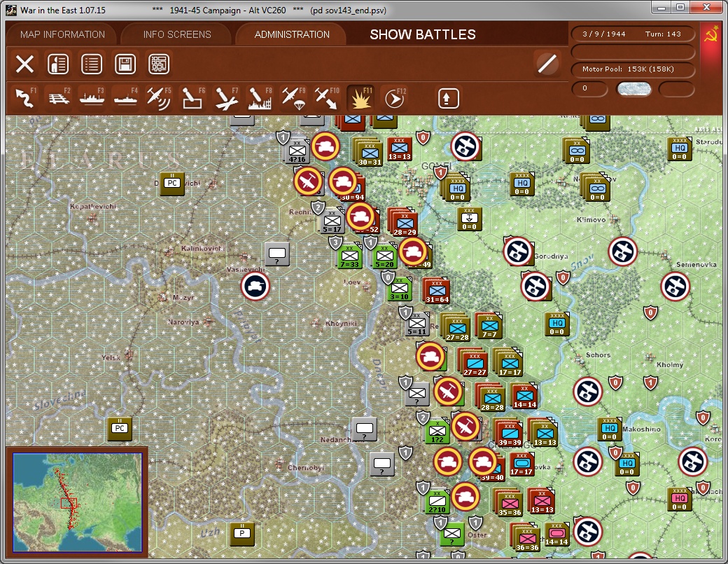
Task: Select the green 7=33 German unit
Action: pyautogui.click(x=349, y=256)
